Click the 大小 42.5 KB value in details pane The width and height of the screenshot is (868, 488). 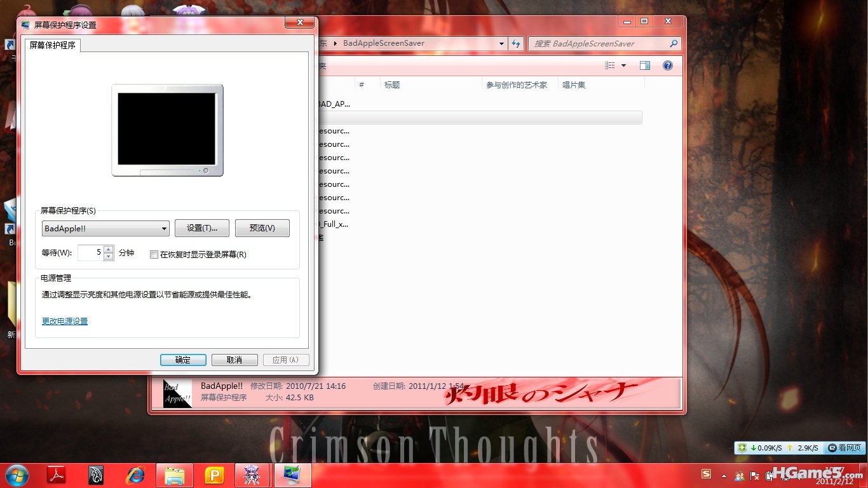click(x=299, y=398)
